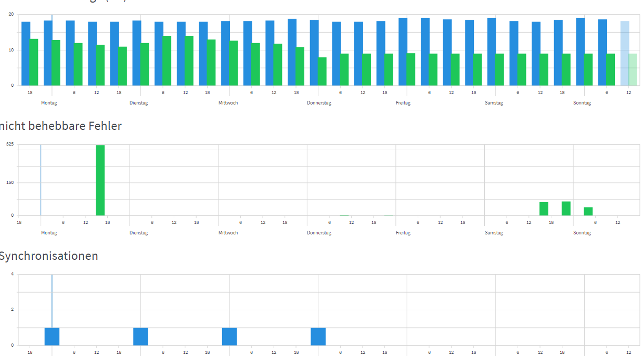This screenshot has height=356, width=644.
Task: Click the "325" y-axis value in the Fehler chart
Action: pyautogui.click(x=10, y=144)
